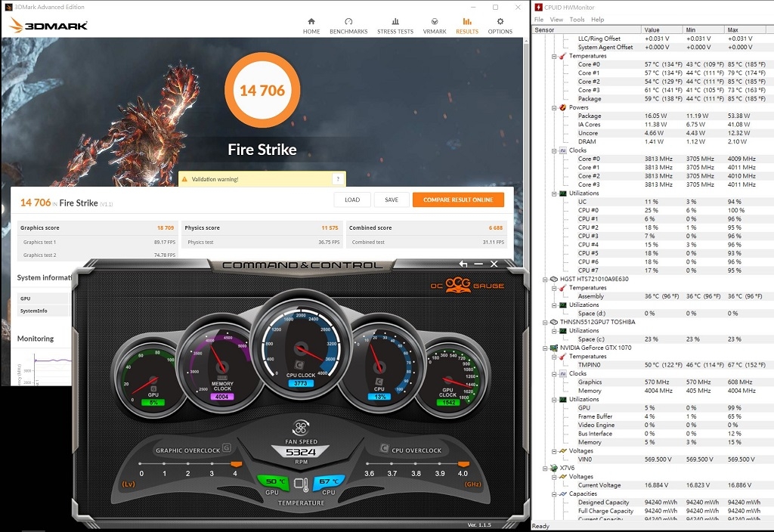Open the Options gear in 3DMark

(x=500, y=26)
